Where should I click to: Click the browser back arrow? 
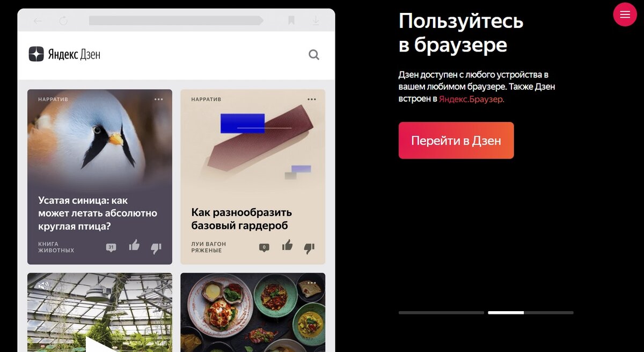click(37, 21)
